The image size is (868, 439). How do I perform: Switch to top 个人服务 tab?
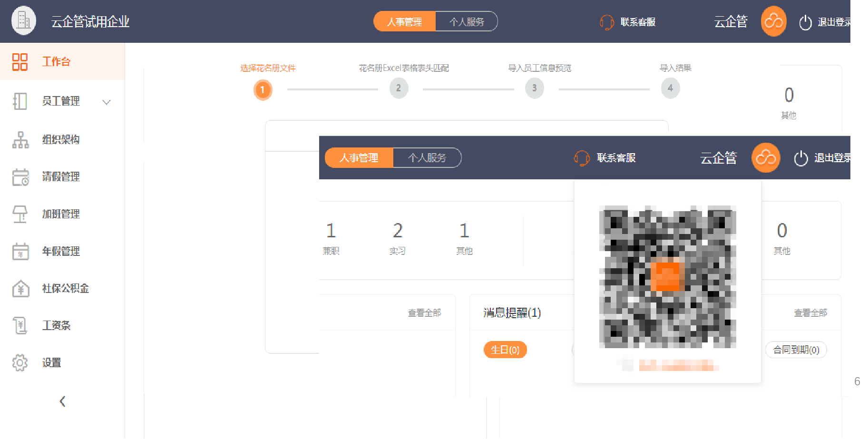[467, 21]
